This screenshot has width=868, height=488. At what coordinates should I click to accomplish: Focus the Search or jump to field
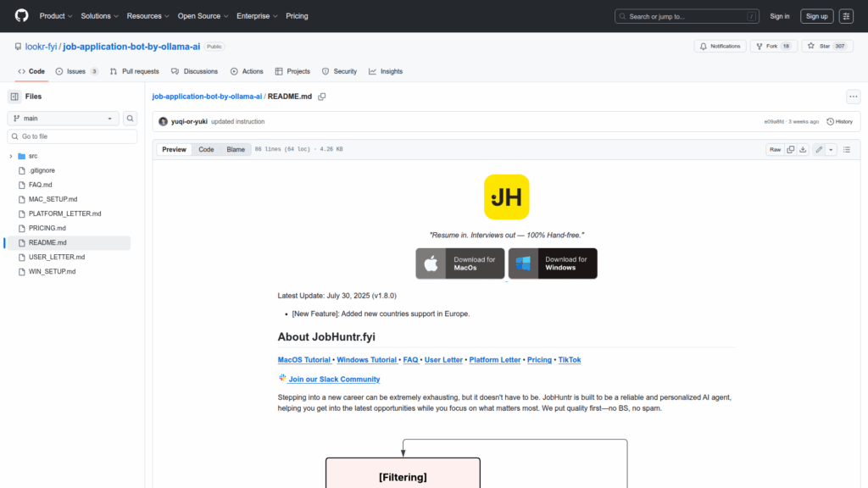coord(687,17)
